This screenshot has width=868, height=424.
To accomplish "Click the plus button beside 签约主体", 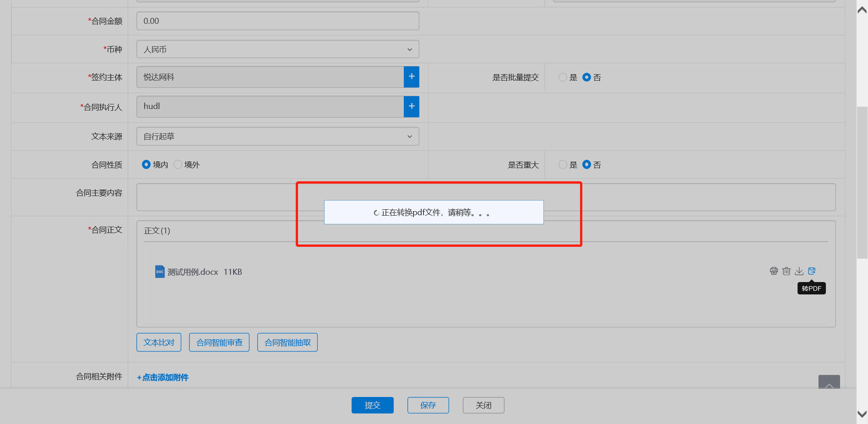I will click(x=411, y=77).
